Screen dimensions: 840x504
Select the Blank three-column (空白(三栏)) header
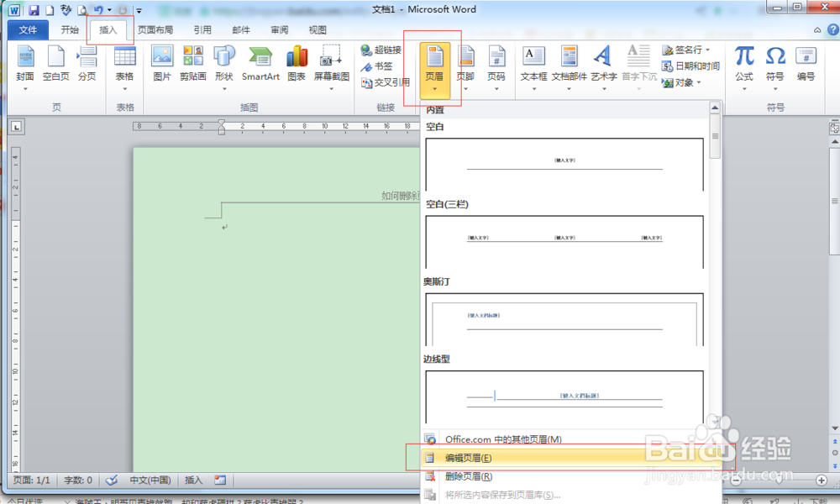coord(564,242)
